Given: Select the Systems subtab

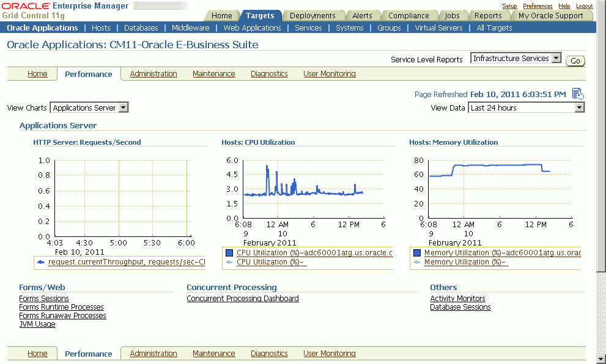Looking at the screenshot, I should tap(350, 28).
